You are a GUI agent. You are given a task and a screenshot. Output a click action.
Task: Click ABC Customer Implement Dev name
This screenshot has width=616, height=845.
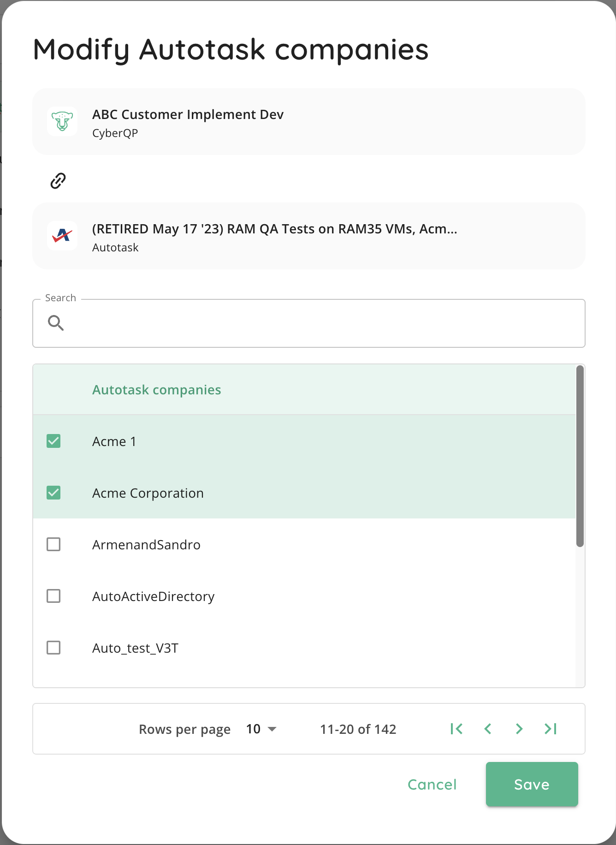pos(188,114)
